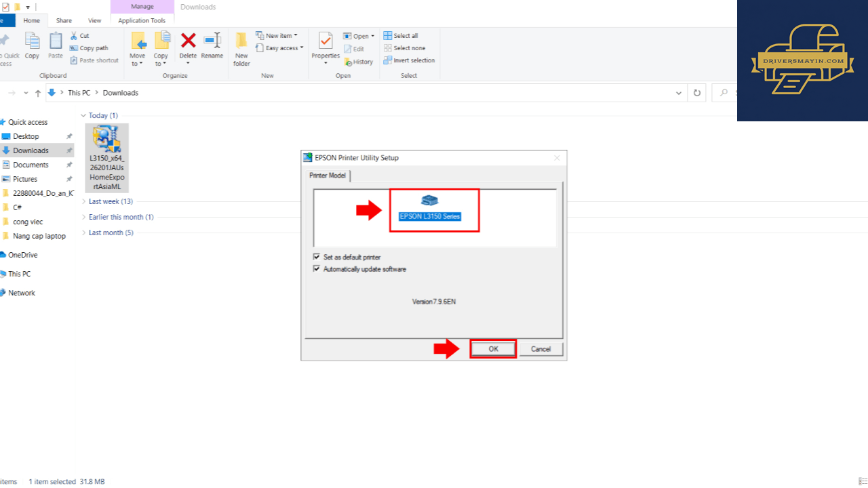
Task: Click the Edit command in Open group
Action: 353,49
